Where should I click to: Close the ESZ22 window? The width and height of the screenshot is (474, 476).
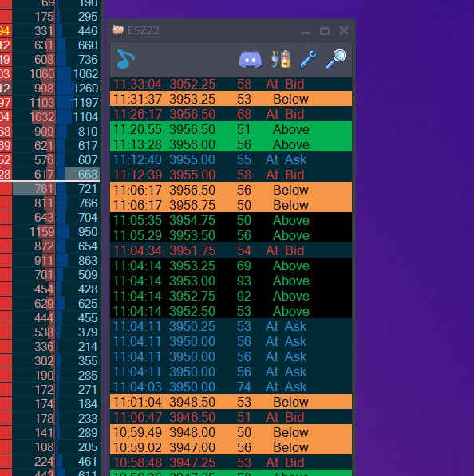tap(344, 30)
